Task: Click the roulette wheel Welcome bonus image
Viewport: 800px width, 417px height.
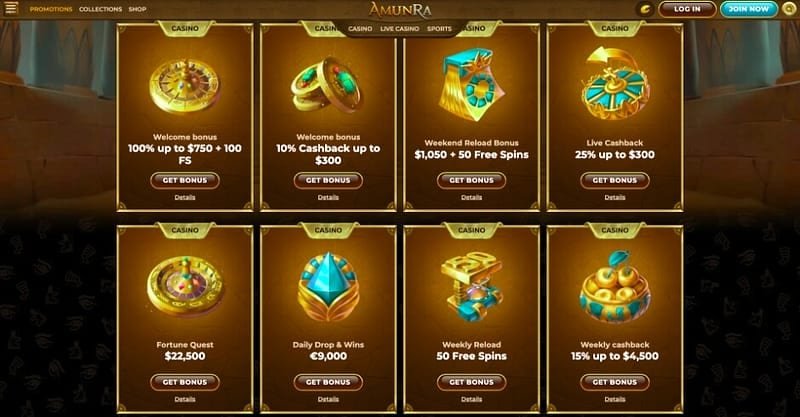Action: (185, 87)
